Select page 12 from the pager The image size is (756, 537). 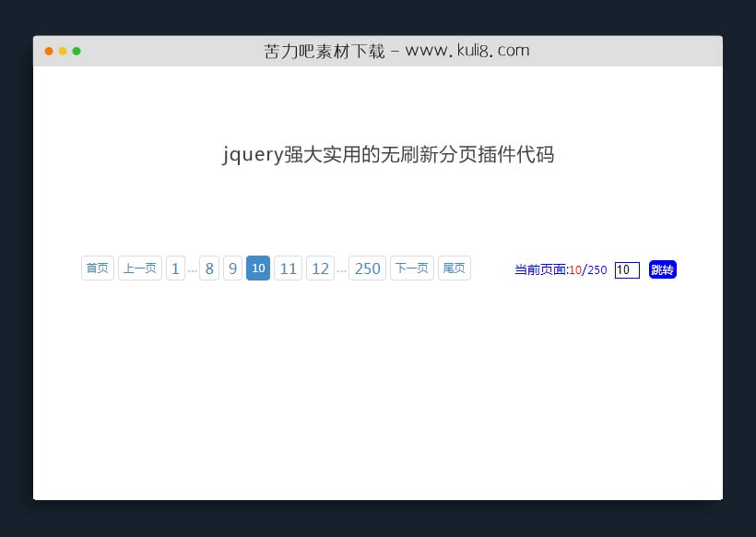pos(320,268)
